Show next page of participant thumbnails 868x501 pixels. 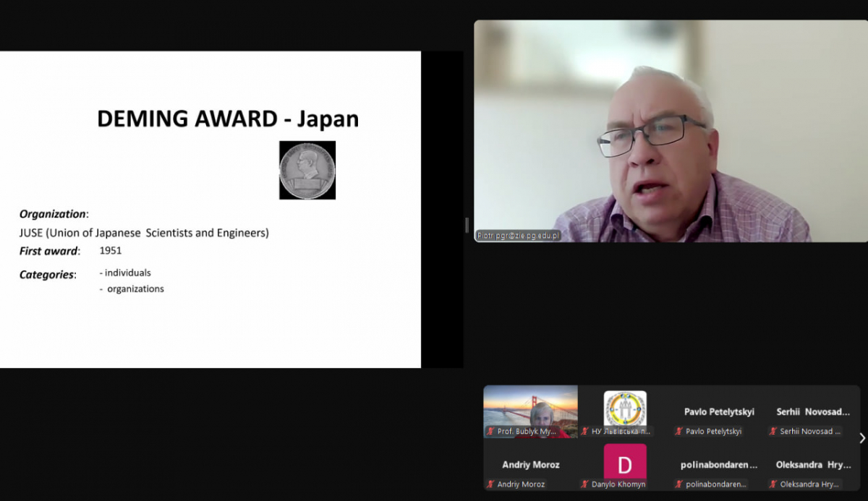(x=861, y=438)
